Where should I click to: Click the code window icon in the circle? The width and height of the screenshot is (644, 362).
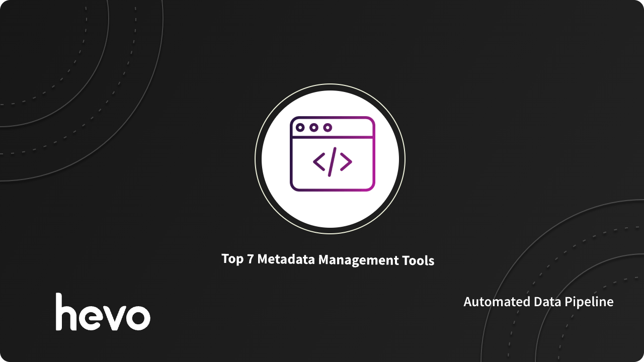pos(332,154)
